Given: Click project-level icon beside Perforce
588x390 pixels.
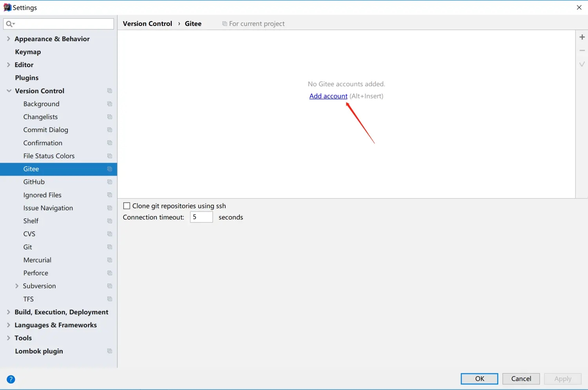Looking at the screenshot, I should [110, 273].
